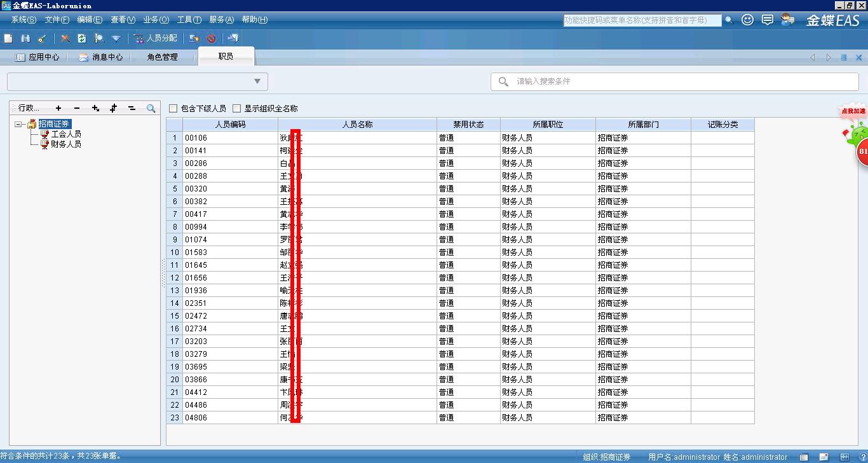Open the filter funnel dropdown
The height and width of the screenshot is (463, 868).
116,38
